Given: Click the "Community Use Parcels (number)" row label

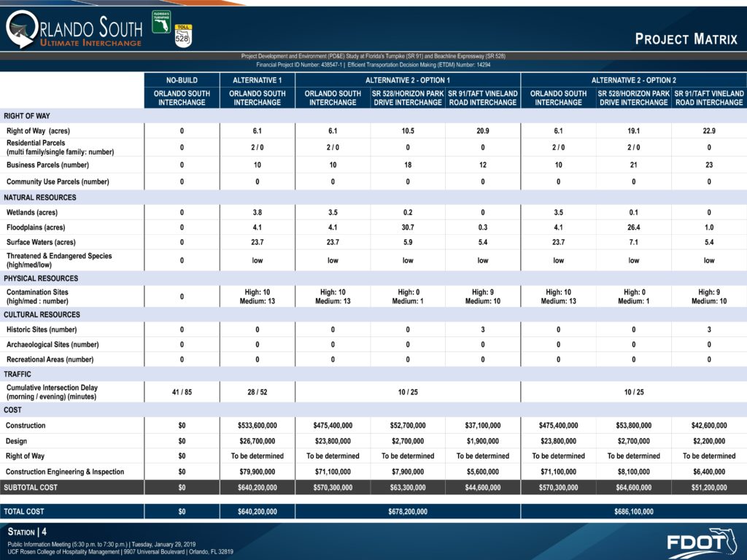Looking at the screenshot, I should click(58, 182).
